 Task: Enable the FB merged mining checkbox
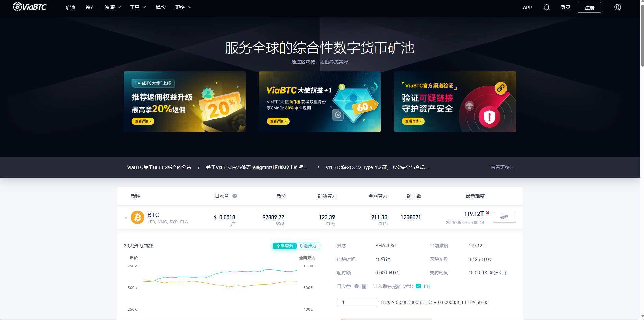click(419, 286)
